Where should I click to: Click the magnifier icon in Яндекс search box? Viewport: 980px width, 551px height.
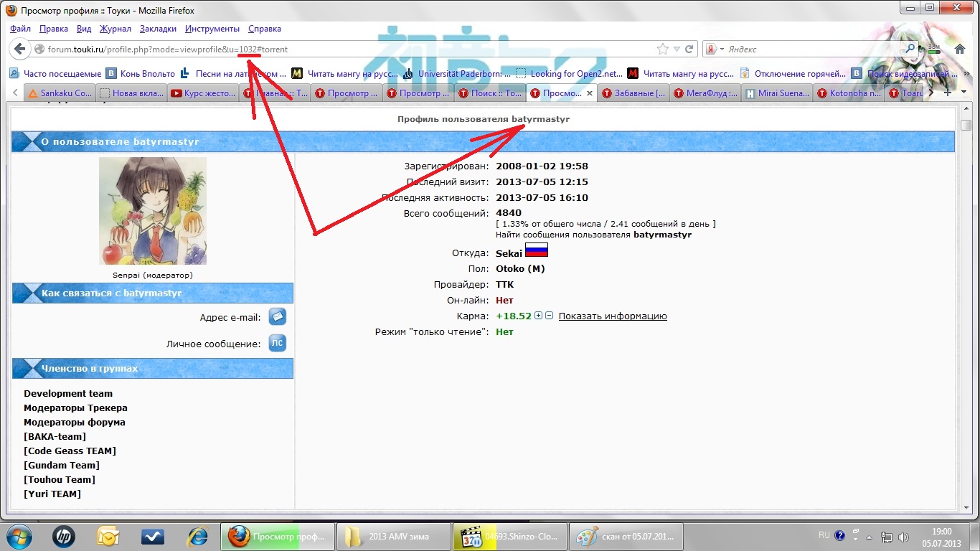[910, 49]
